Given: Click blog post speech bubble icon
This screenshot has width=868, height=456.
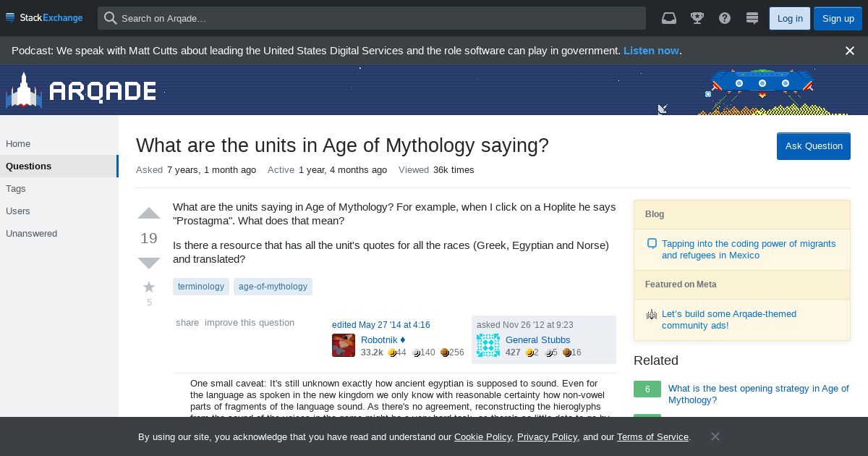Looking at the screenshot, I should [x=652, y=244].
